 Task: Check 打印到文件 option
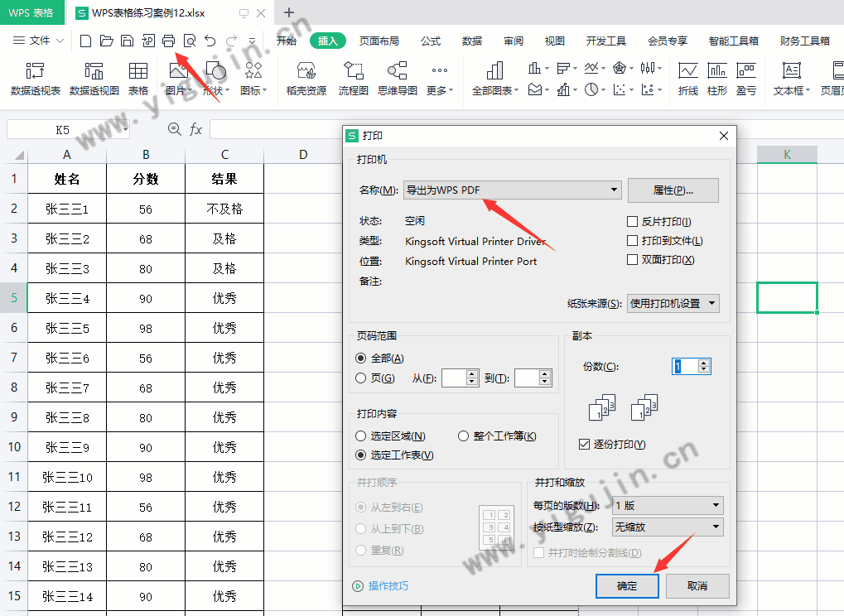point(633,241)
